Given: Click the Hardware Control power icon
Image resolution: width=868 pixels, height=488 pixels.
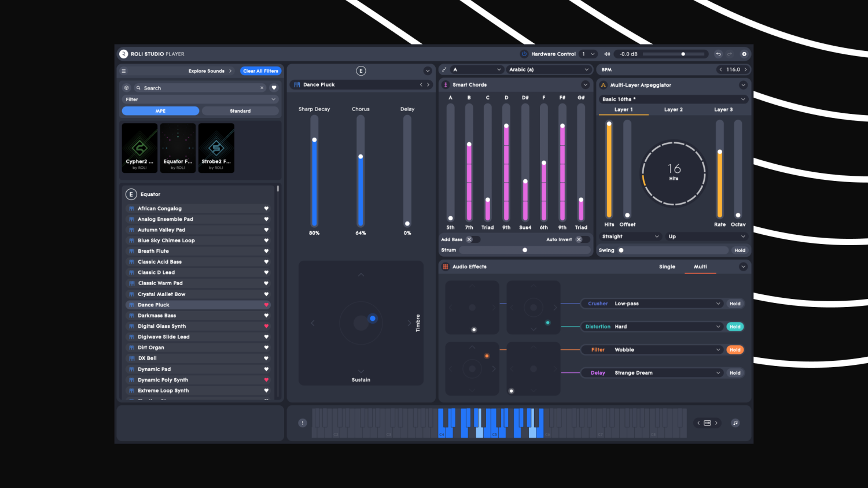Looking at the screenshot, I should [524, 54].
